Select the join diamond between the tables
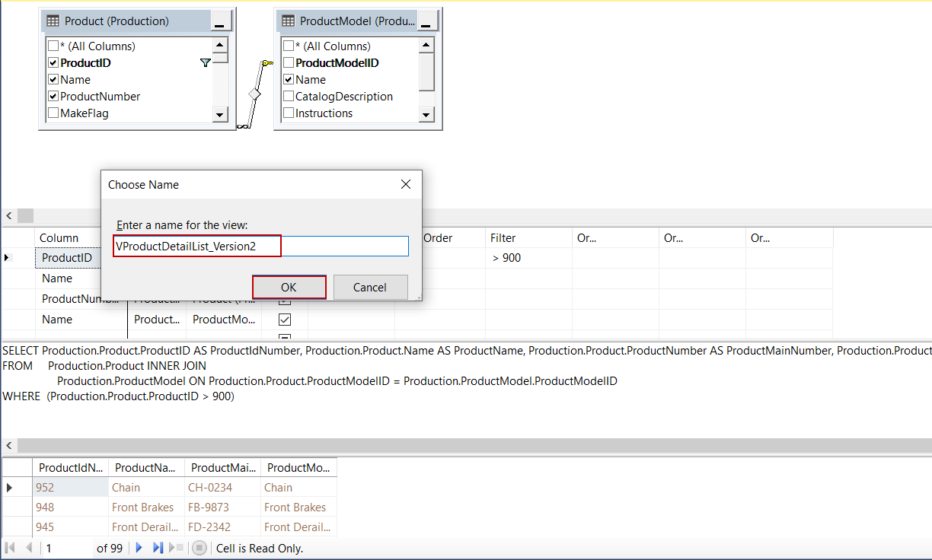This screenshot has height=560, width=932. pyautogui.click(x=254, y=94)
